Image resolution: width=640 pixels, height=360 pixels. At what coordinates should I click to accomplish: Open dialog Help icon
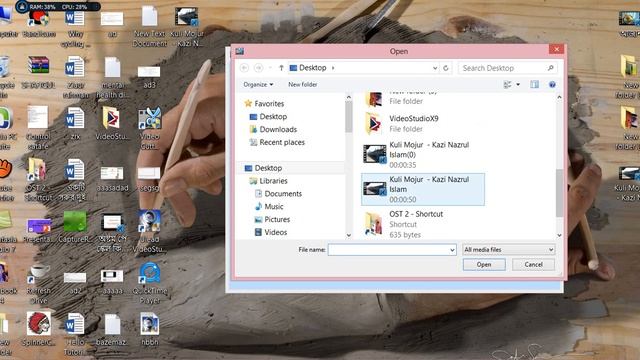coord(552,84)
